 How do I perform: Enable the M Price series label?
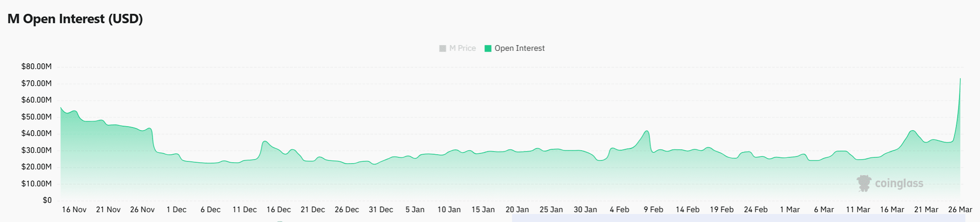[x=463, y=48]
